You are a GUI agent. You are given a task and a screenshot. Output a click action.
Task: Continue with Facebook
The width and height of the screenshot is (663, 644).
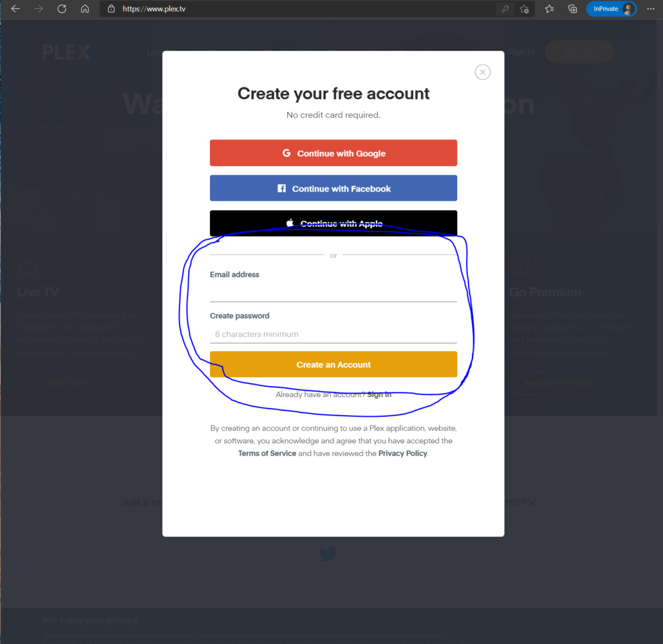pos(333,189)
